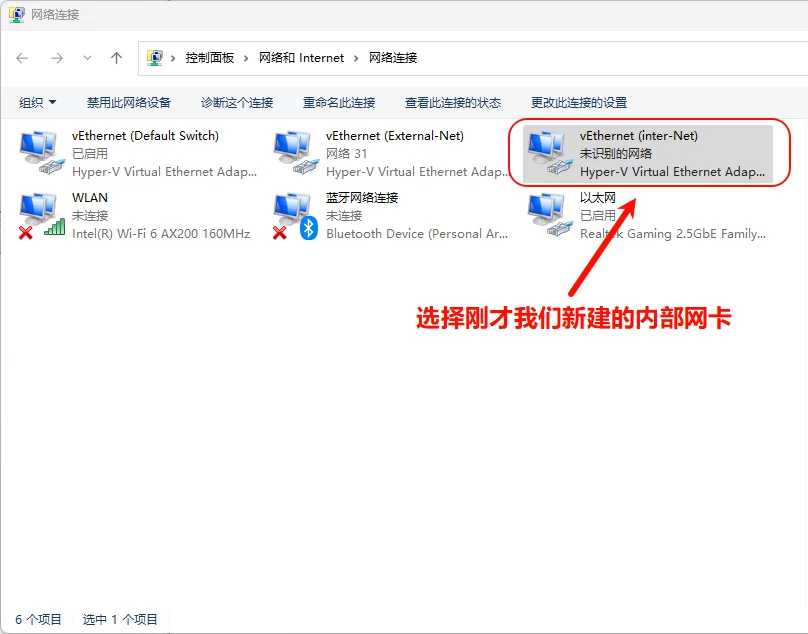Screen dimensions: 808x634
Task: Click the 以太网 connection name
Action: click(x=598, y=197)
